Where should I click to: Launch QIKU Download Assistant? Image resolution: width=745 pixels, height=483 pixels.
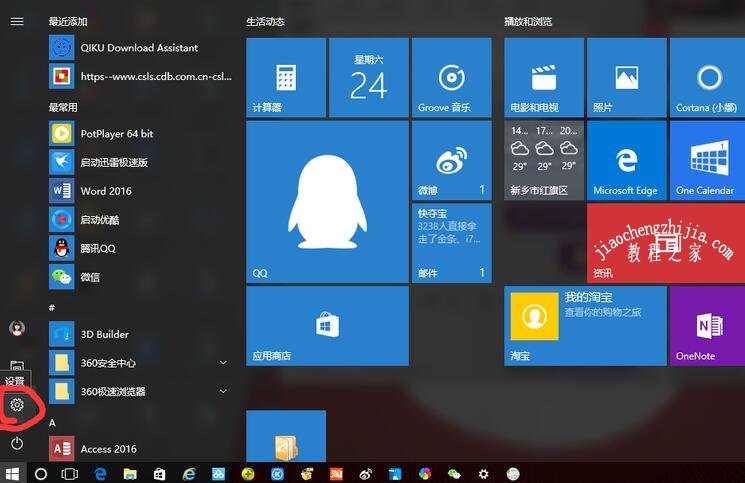point(142,47)
